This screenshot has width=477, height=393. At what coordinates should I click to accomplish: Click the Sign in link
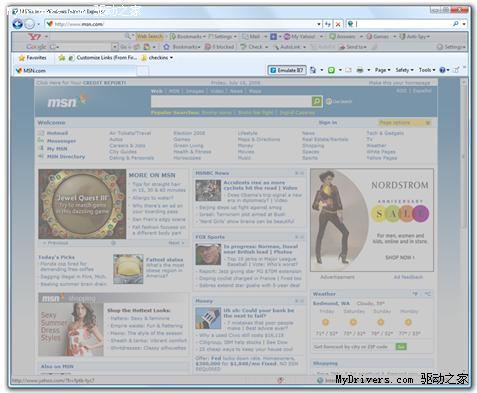(x=328, y=123)
